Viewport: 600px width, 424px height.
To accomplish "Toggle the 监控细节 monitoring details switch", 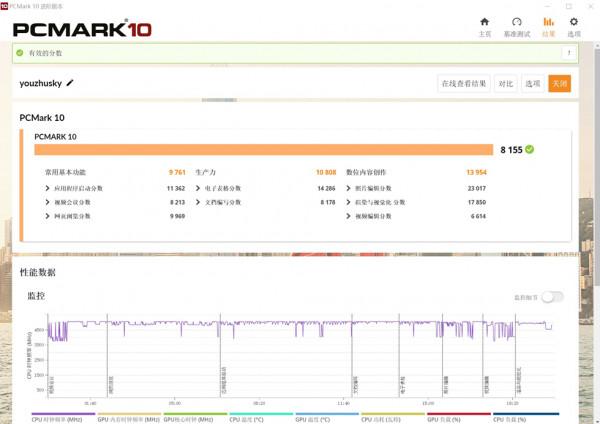I will (552, 297).
